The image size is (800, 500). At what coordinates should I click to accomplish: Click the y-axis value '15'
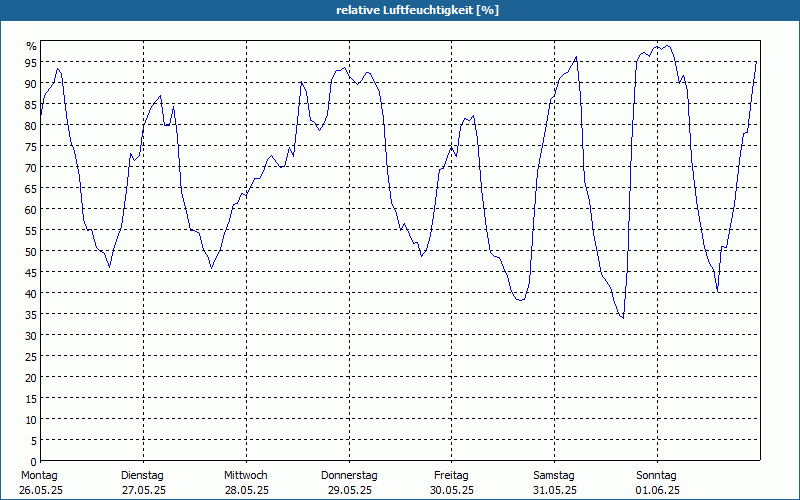point(31,398)
